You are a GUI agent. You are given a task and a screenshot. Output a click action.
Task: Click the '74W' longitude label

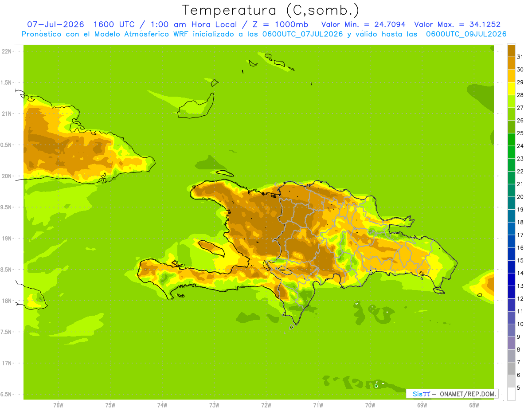tap(162, 405)
